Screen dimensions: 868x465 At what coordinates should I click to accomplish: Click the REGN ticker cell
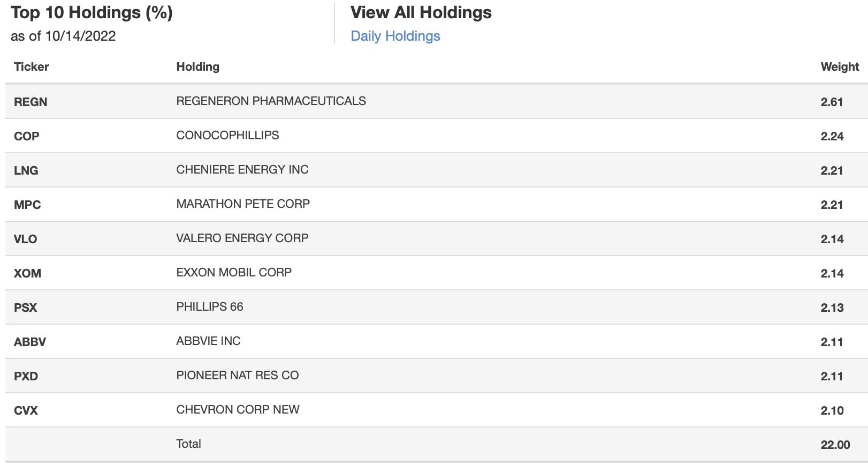click(x=31, y=102)
